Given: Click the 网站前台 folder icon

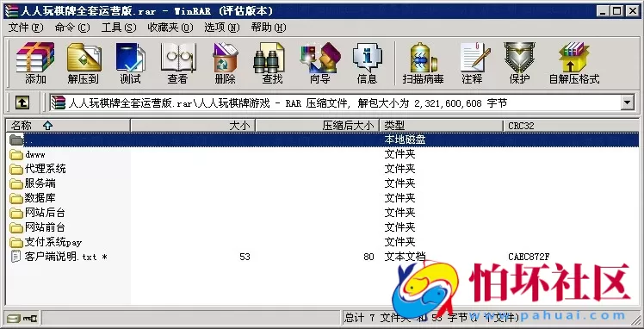Looking at the screenshot, I should click(x=16, y=227).
